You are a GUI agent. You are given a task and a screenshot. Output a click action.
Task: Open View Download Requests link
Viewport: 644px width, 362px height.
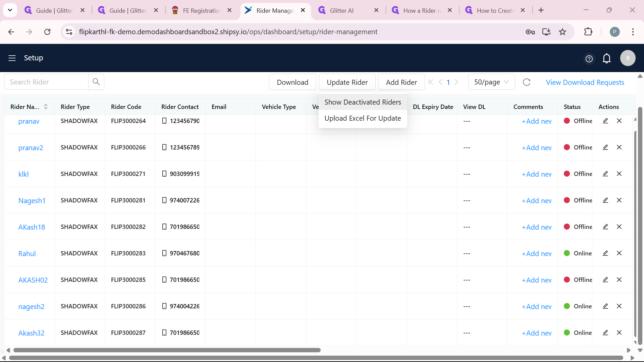pos(585,82)
